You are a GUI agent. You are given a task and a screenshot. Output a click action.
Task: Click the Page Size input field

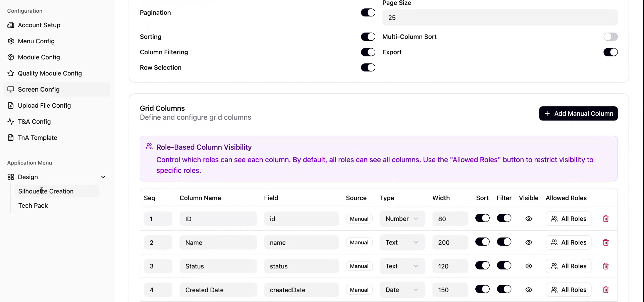click(x=499, y=17)
